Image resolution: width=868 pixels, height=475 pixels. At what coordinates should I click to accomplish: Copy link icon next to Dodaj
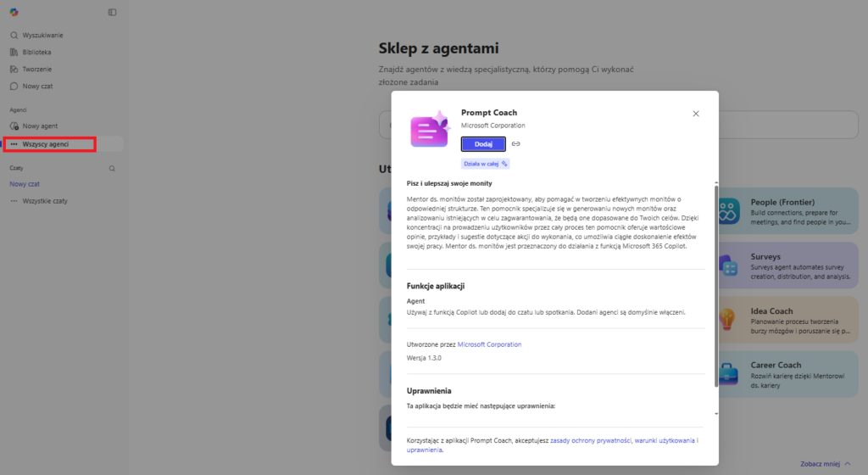(516, 144)
